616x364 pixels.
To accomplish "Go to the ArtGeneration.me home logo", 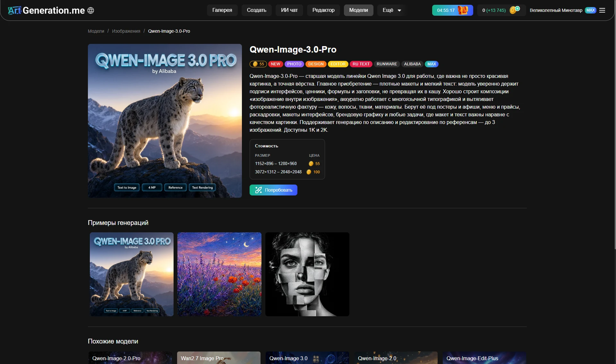I will 47,11.
